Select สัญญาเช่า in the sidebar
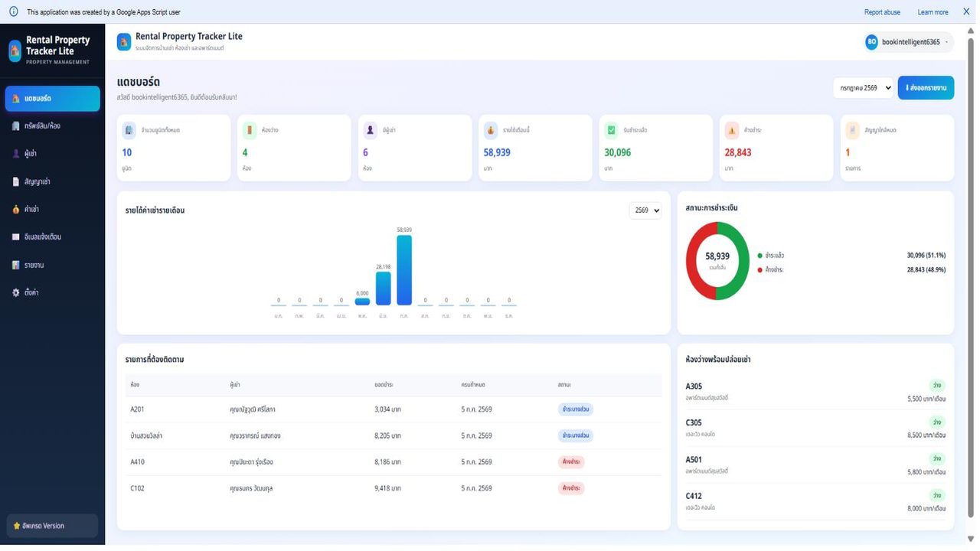This screenshot has height=551, width=980. (x=52, y=181)
